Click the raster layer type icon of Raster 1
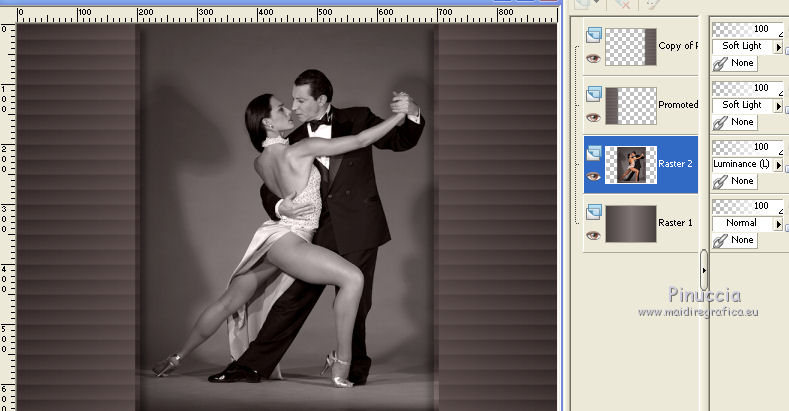This screenshot has height=411, width=789. [x=594, y=211]
